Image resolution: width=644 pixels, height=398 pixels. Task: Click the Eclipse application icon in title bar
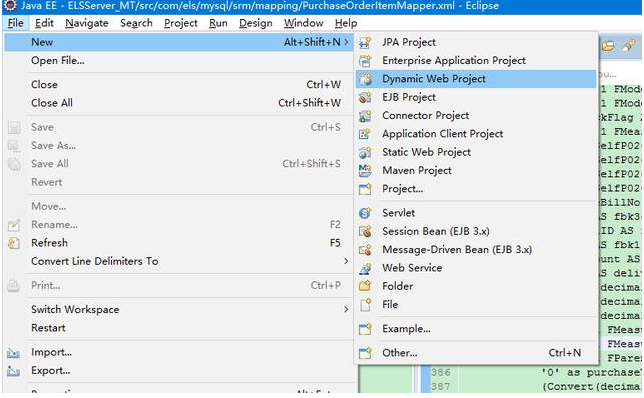(x=10, y=6)
